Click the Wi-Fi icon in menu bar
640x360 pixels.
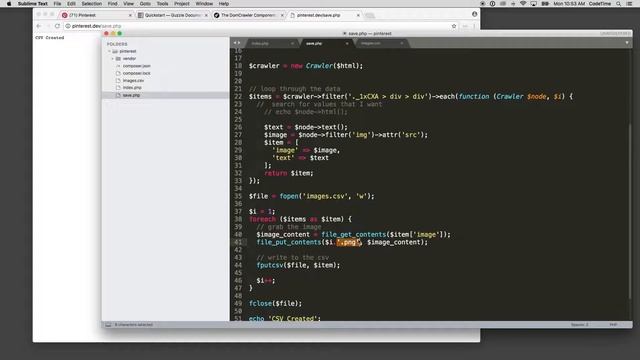[523, 4]
